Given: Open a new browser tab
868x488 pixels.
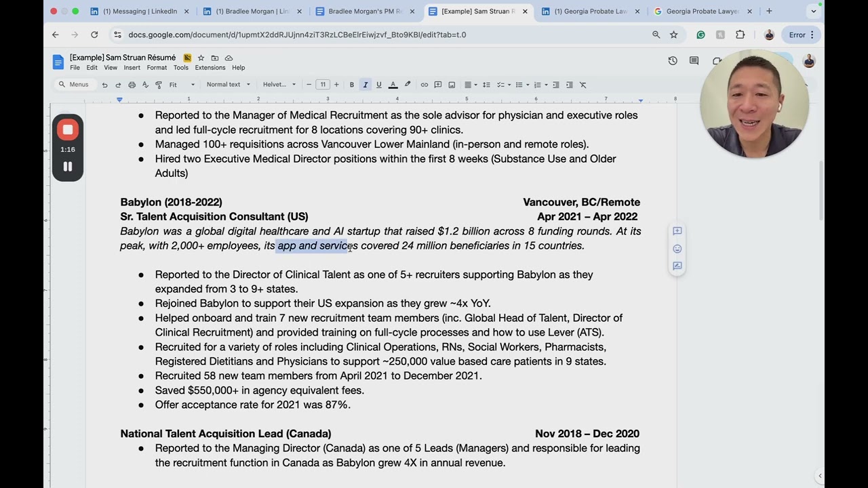Looking at the screenshot, I should pyautogui.click(x=769, y=11).
